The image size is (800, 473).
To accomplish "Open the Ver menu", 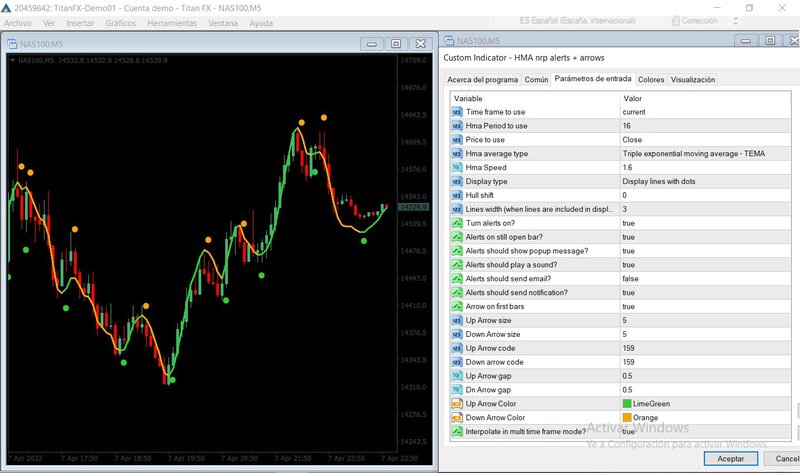I will click(x=49, y=23).
